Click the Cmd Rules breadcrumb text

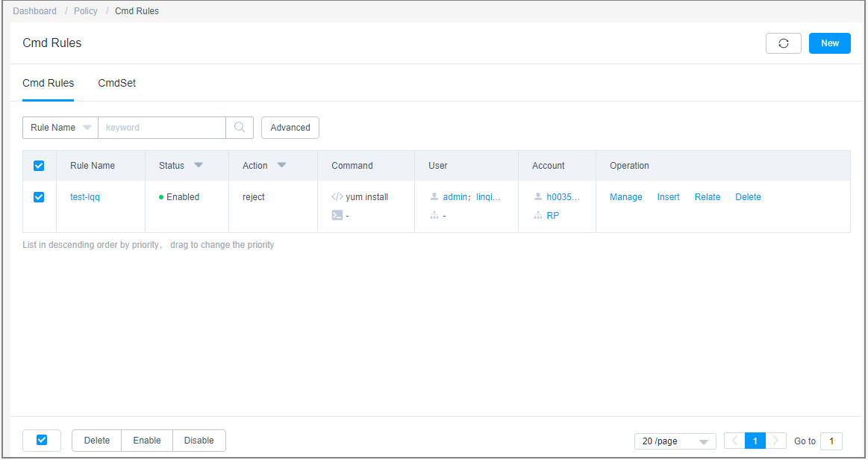click(137, 11)
